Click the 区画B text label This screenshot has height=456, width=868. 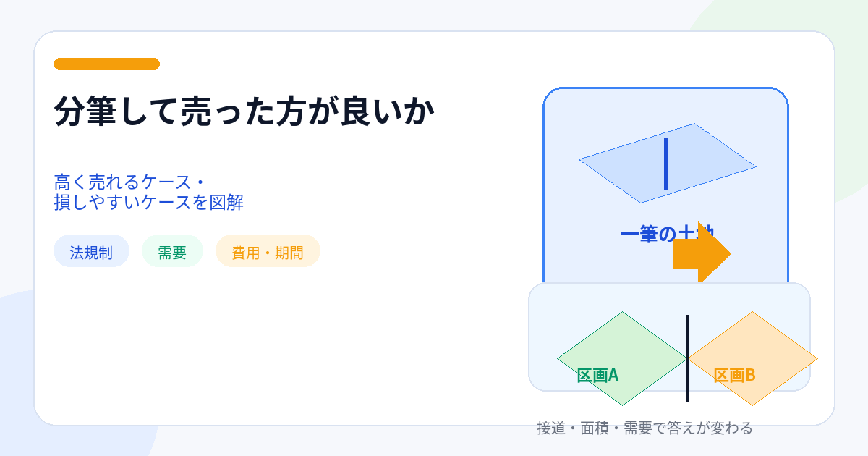click(734, 375)
